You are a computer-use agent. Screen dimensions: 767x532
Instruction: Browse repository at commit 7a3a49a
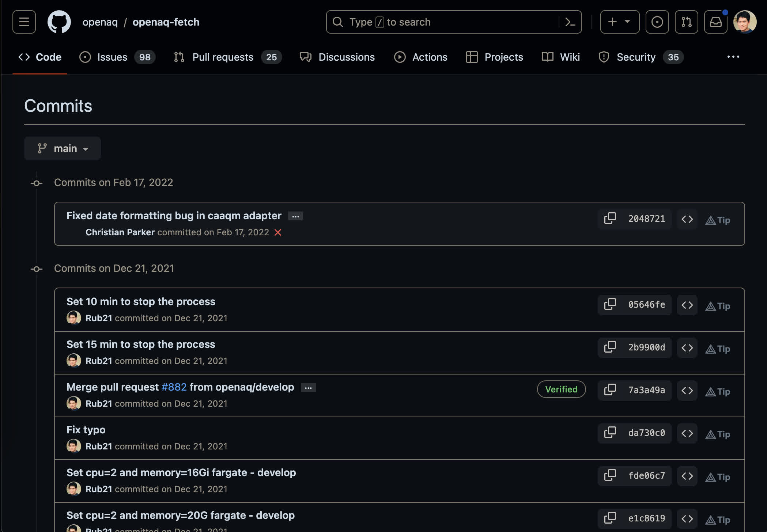click(x=687, y=391)
